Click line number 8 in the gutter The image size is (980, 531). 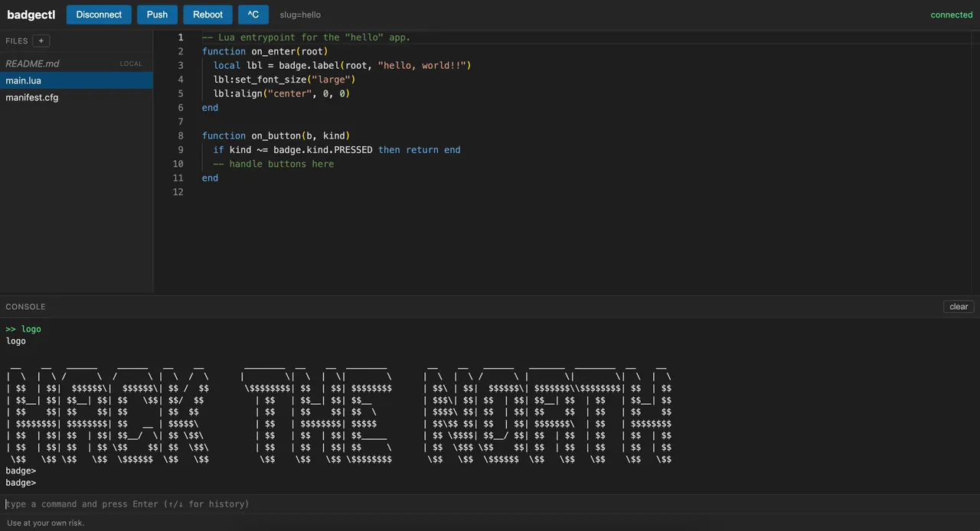(x=181, y=135)
